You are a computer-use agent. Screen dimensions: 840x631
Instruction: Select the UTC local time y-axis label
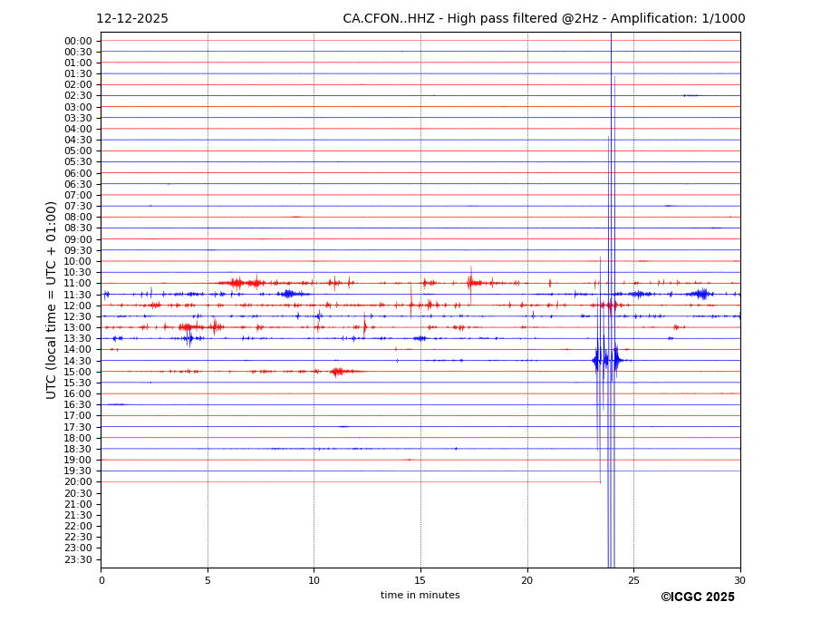(53, 300)
